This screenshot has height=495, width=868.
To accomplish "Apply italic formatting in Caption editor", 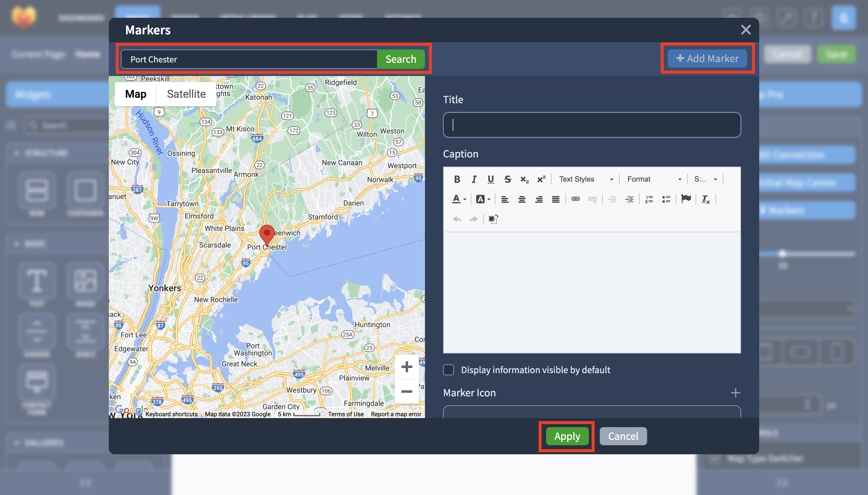I will click(x=474, y=179).
